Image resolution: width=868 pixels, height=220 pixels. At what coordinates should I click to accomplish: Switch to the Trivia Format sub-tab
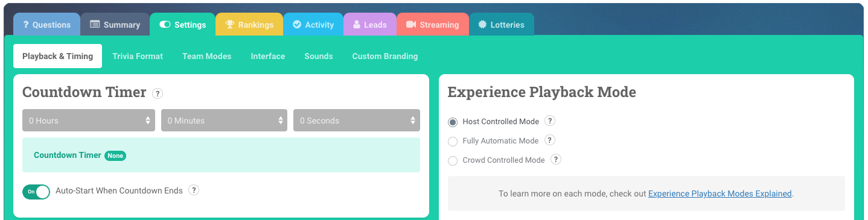138,56
